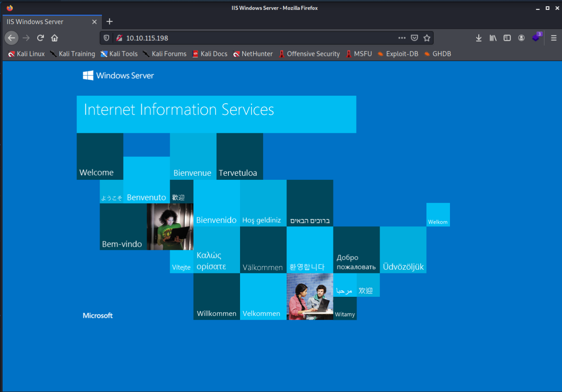
Task: Open the Firefox hamburger application menu
Action: pyautogui.click(x=554, y=38)
